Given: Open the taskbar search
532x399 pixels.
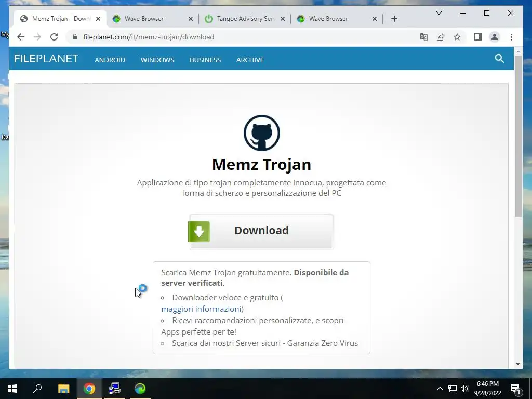Looking at the screenshot, I should [37, 389].
